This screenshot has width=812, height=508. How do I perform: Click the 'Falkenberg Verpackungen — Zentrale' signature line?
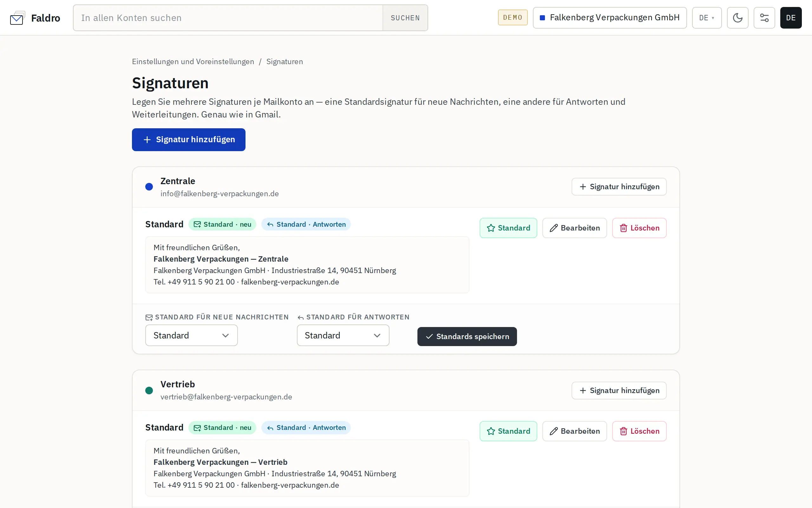coord(221,259)
